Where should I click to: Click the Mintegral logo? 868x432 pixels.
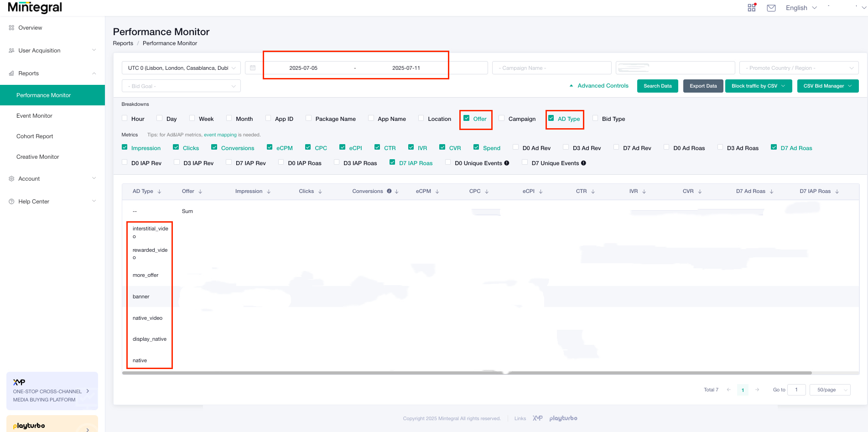(x=35, y=8)
